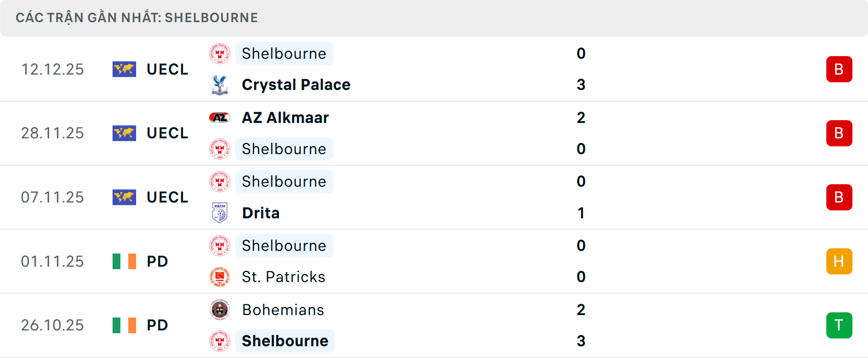Click the St. Patricks club crest
This screenshot has width=868, height=358.
tap(220, 277)
